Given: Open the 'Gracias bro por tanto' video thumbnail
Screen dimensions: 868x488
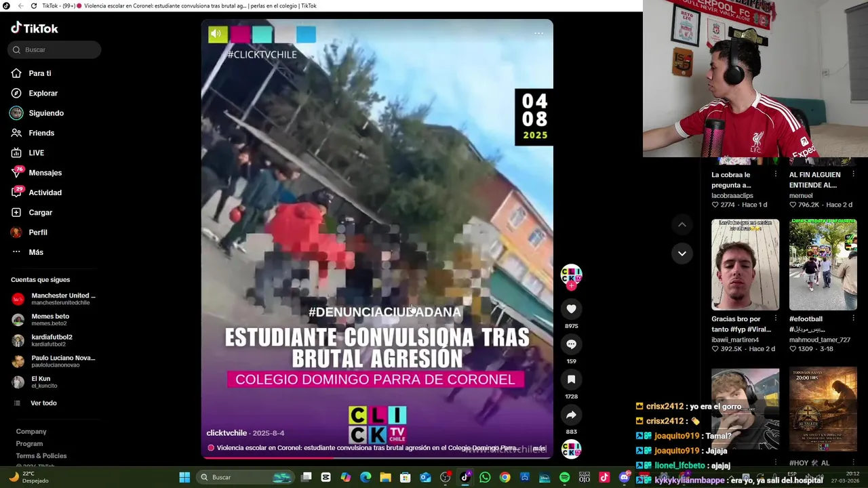Looking at the screenshot, I should click(x=745, y=264).
